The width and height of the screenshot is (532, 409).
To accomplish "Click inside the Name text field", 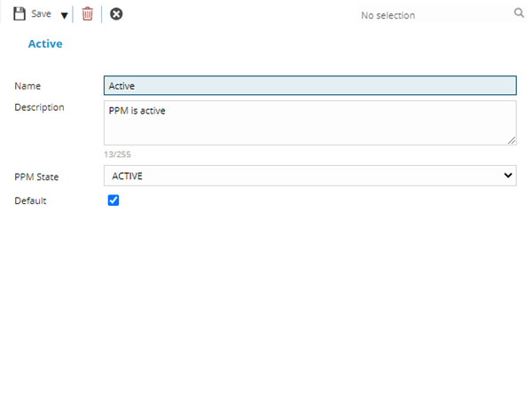I will point(309,85).
